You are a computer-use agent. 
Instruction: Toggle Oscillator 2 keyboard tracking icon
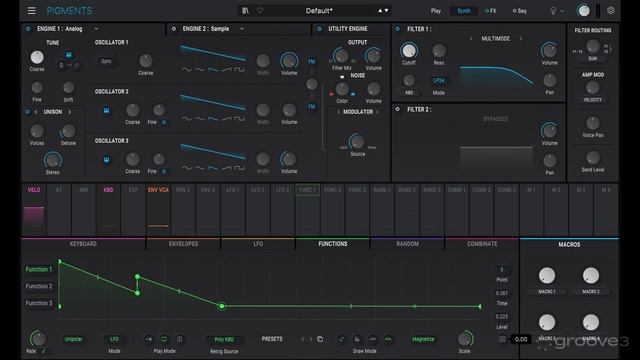106,111
